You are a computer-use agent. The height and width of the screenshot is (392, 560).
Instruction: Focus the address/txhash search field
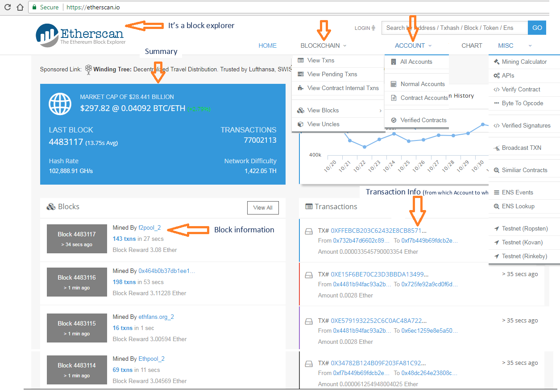(454, 28)
